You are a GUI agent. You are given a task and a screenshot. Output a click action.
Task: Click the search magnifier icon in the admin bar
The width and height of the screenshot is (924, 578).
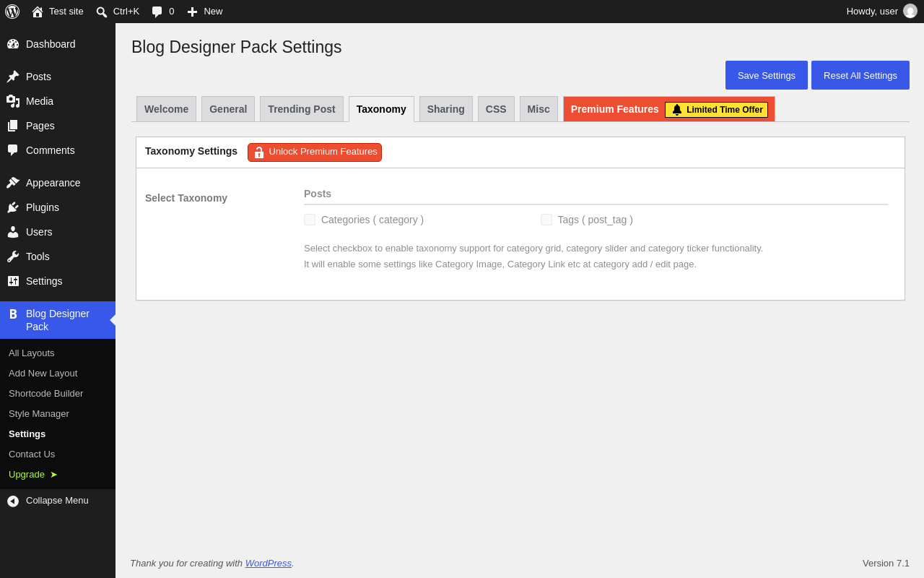tap(102, 12)
